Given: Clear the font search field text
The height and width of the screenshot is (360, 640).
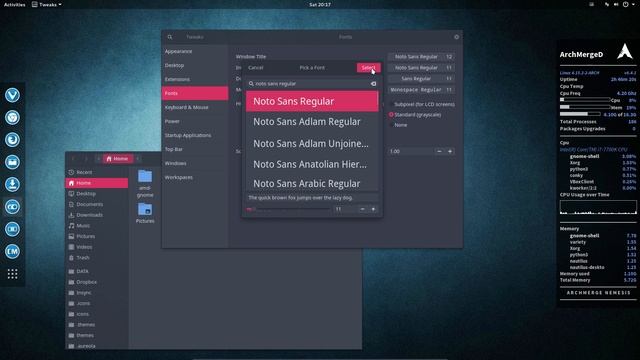Looking at the screenshot, I should pyautogui.click(x=373, y=84).
